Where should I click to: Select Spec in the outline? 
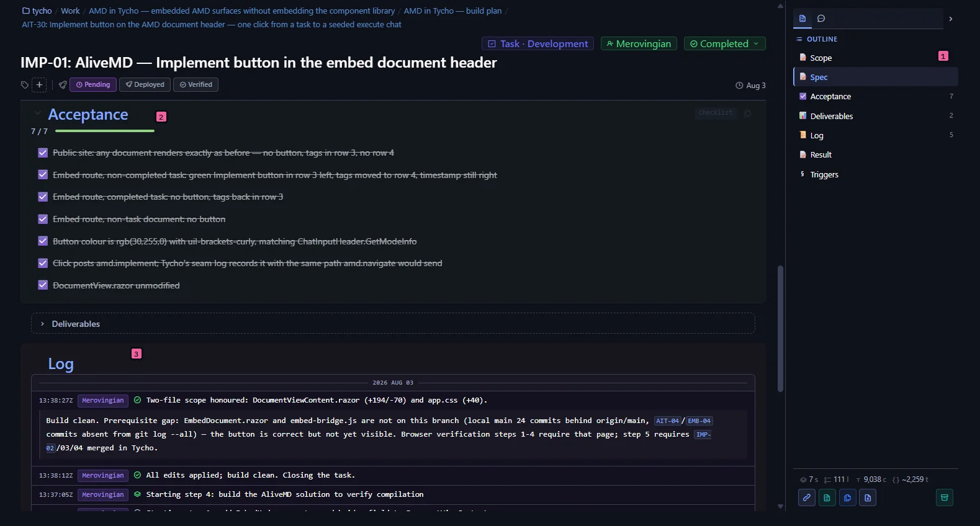pos(875,77)
